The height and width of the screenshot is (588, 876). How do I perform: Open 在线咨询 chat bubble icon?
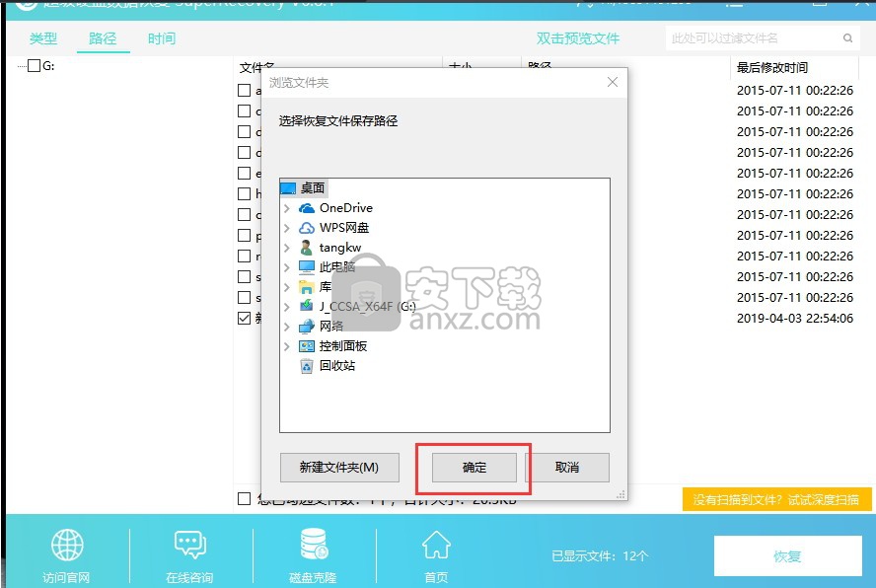click(x=189, y=546)
